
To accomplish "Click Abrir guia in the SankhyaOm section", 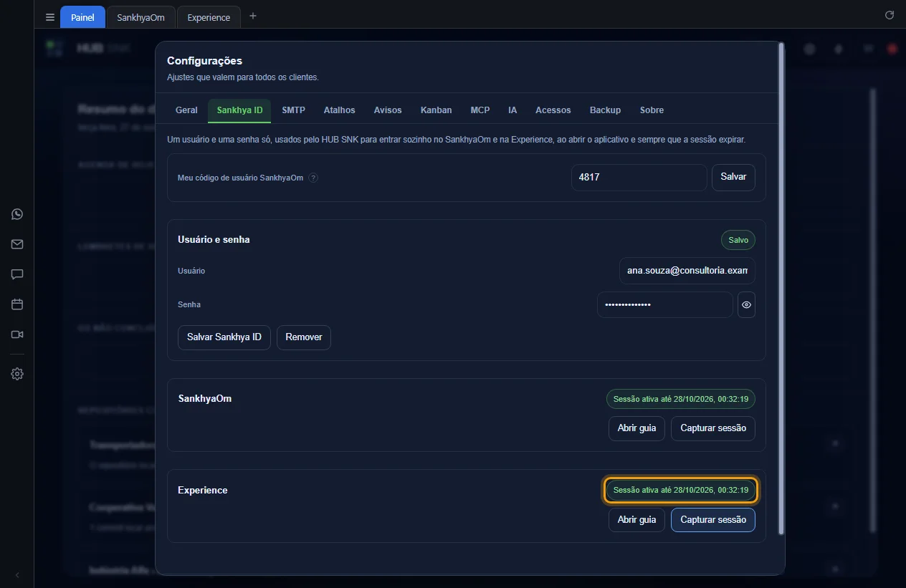I will coord(636,428).
